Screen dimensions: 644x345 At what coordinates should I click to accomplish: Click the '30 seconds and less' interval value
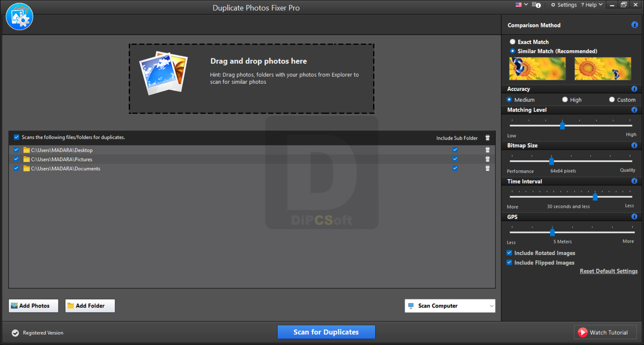point(568,206)
